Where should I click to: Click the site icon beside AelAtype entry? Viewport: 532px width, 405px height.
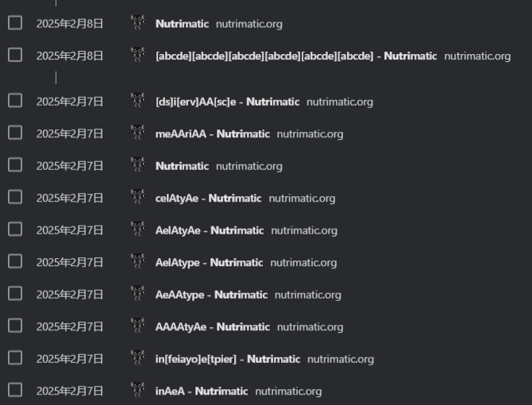(137, 262)
